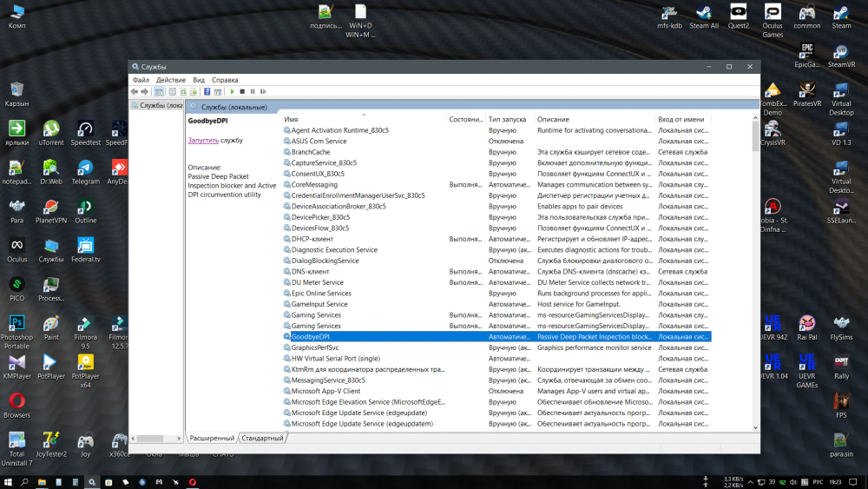Click the Stop Service square icon
The image size is (868, 489).
242,91
